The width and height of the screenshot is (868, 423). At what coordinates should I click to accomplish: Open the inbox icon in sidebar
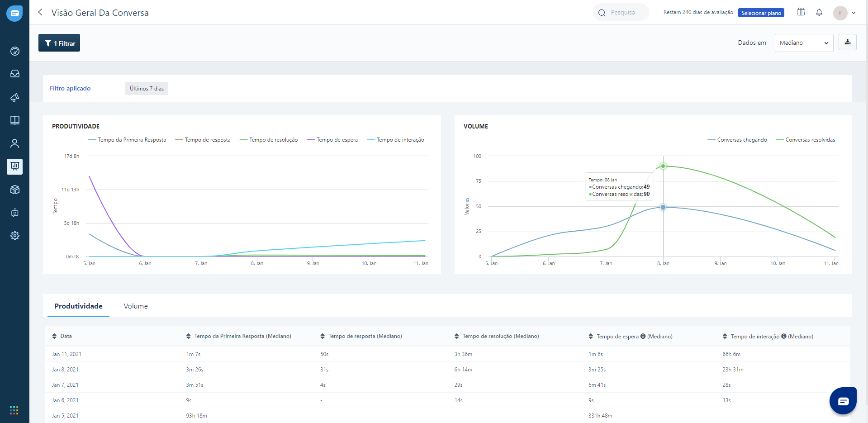coord(15,74)
